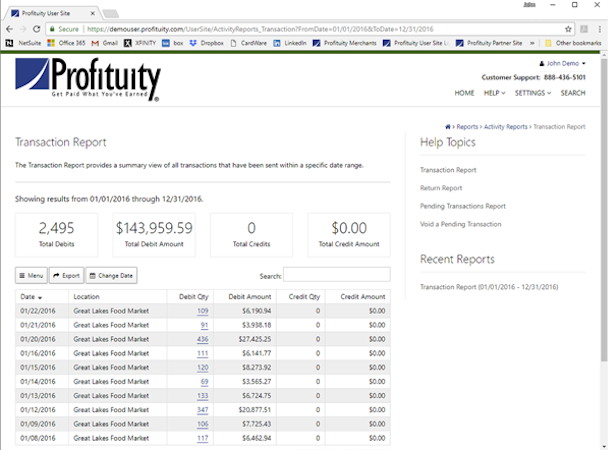Open LinkedIn bookmark
This screenshot has width=609, height=450.
pyautogui.click(x=290, y=43)
